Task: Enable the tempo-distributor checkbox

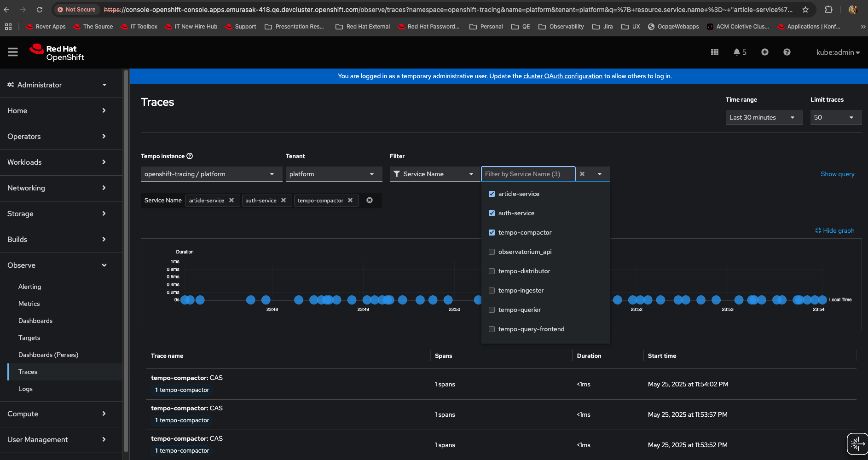Action: pyautogui.click(x=492, y=271)
